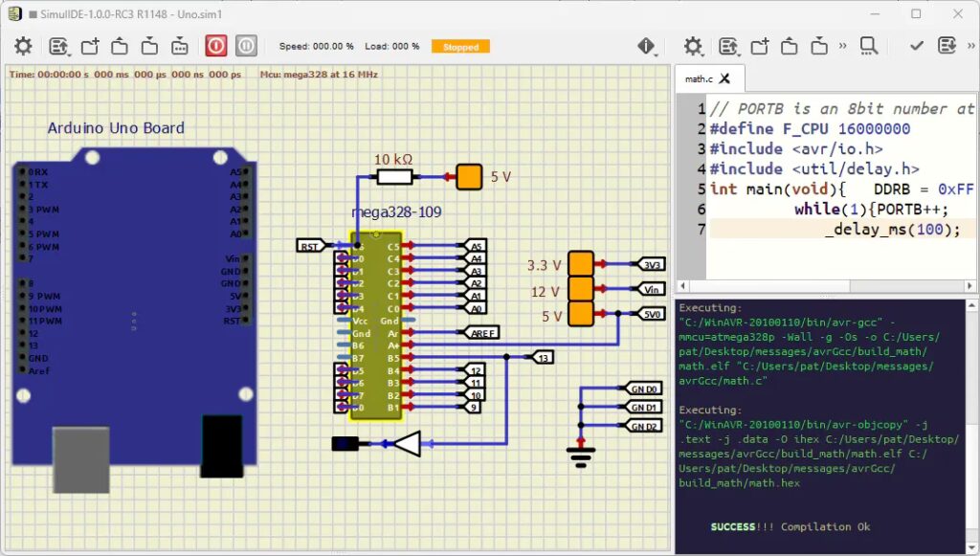Place cursor on code line 7

point(890,229)
